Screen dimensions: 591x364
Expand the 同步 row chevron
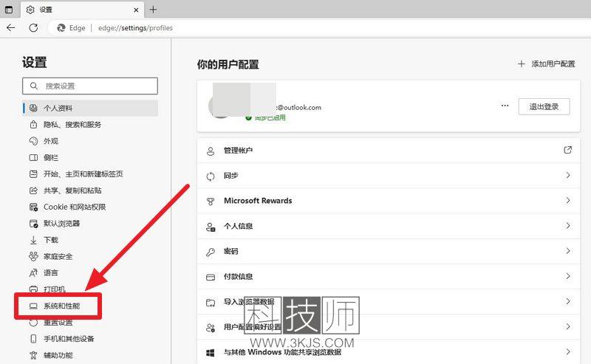(x=567, y=175)
